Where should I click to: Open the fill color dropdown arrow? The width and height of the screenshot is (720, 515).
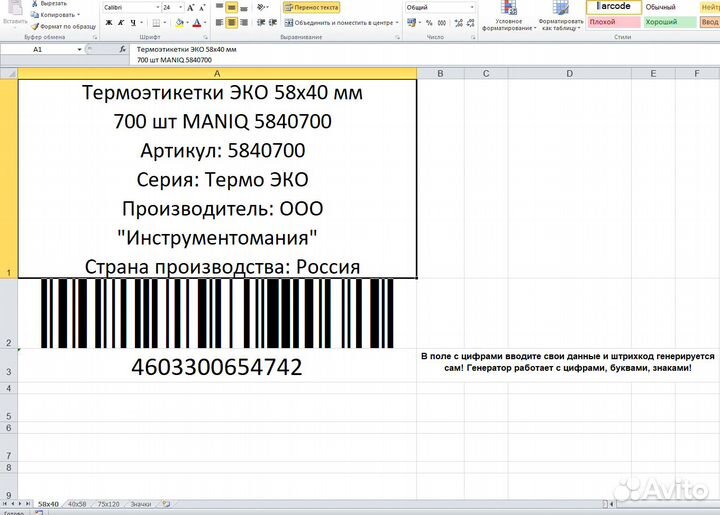pyautogui.click(x=187, y=22)
